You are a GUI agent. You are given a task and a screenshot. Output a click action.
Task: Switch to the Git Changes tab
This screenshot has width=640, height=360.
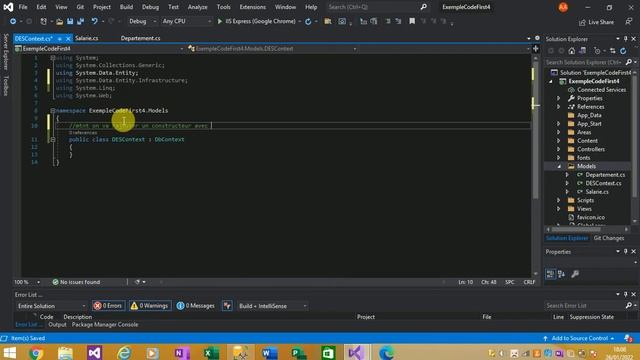pyautogui.click(x=609, y=238)
